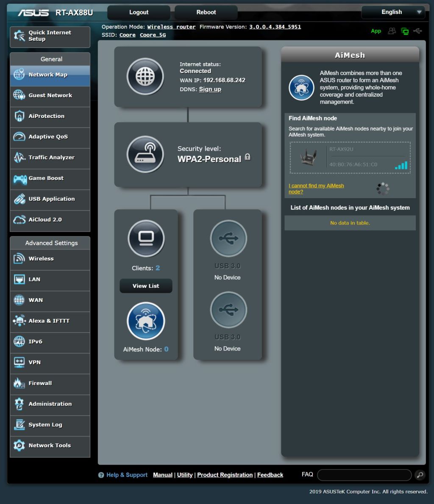
Task: Click the Internet globe icon in network map
Action: pyautogui.click(x=145, y=76)
